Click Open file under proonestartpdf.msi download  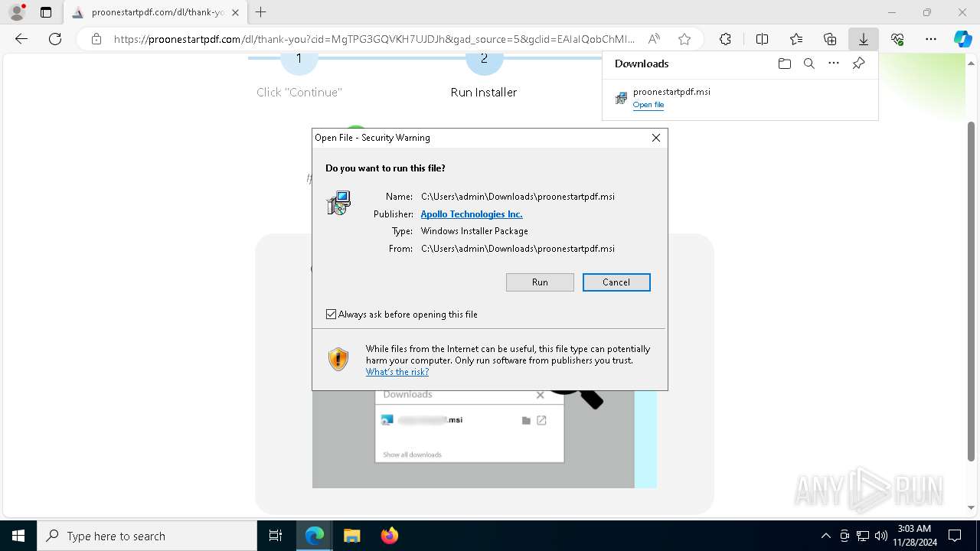click(648, 105)
